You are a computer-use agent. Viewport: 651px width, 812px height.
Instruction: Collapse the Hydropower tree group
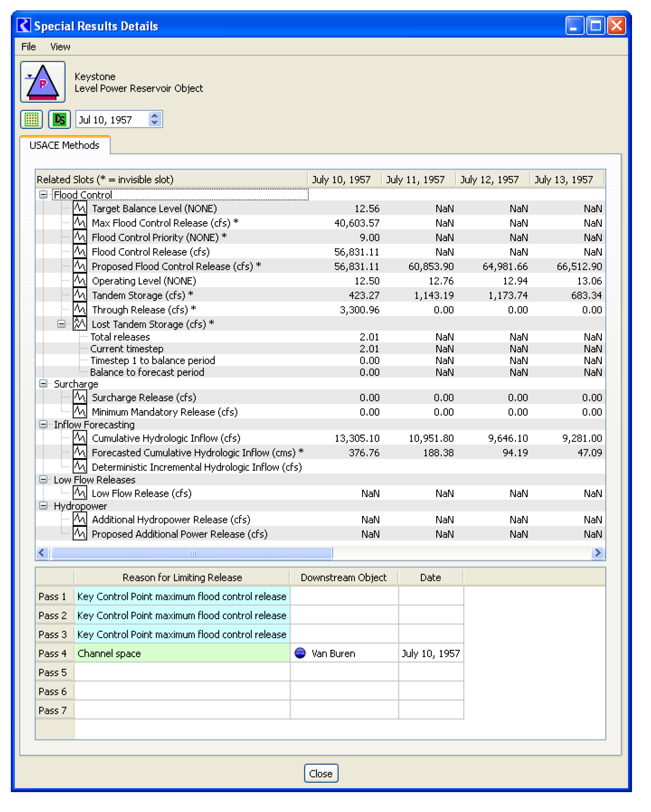click(43, 506)
